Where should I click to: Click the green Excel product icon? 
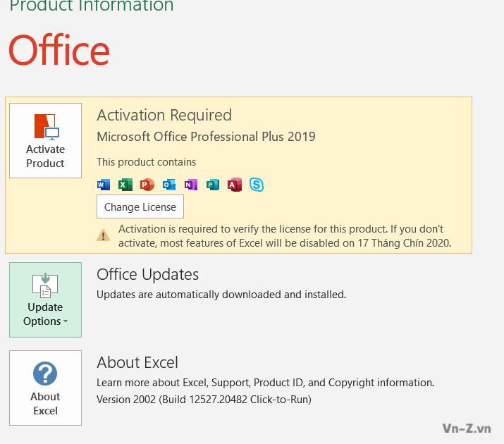pyautogui.click(x=125, y=185)
